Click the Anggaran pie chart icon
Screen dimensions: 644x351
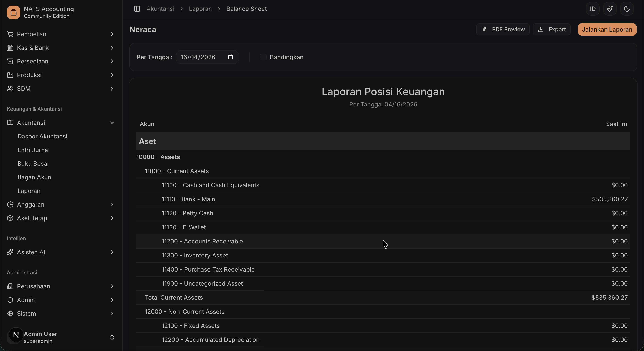tap(10, 204)
